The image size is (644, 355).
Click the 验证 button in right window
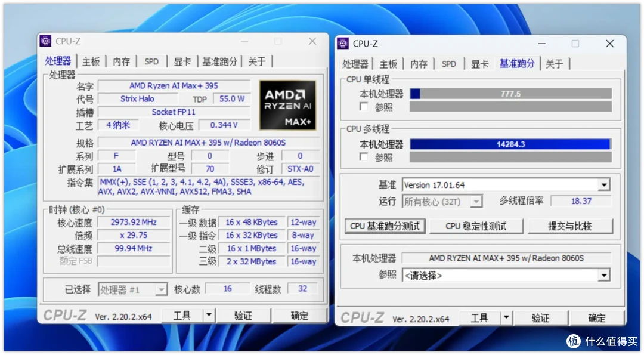tap(540, 317)
